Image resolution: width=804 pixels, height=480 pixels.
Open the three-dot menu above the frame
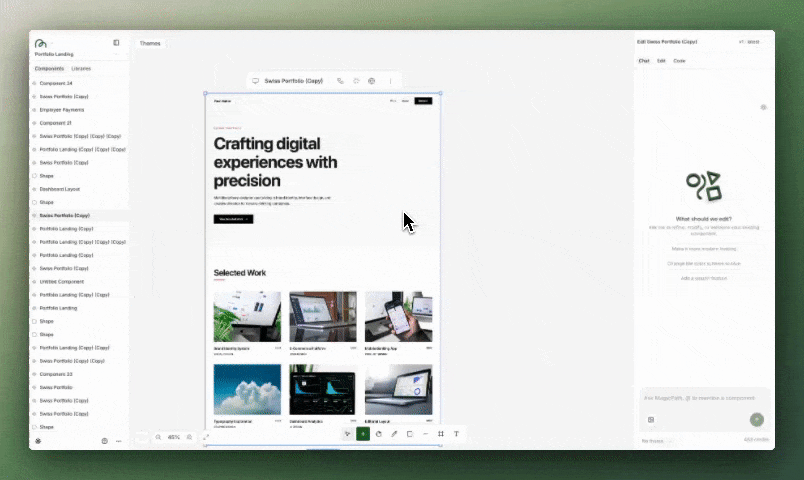[390, 81]
